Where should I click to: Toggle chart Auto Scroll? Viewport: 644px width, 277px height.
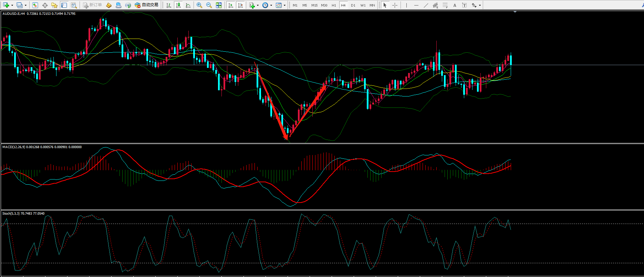click(x=231, y=5)
